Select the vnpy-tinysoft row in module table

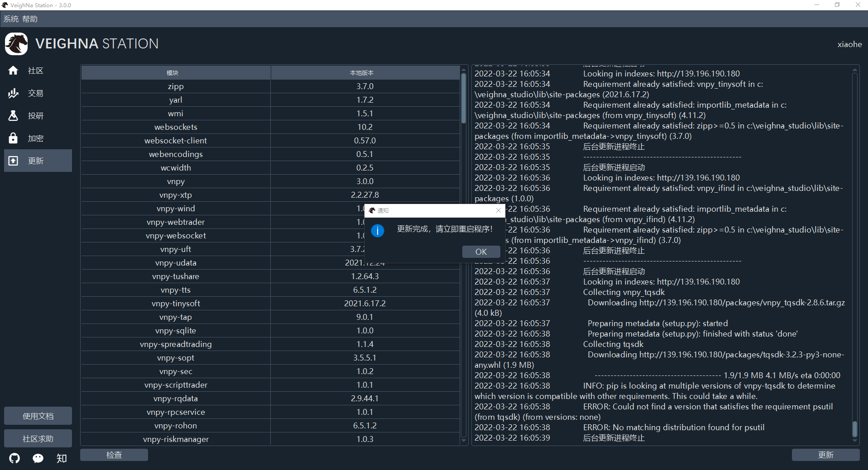(x=176, y=304)
